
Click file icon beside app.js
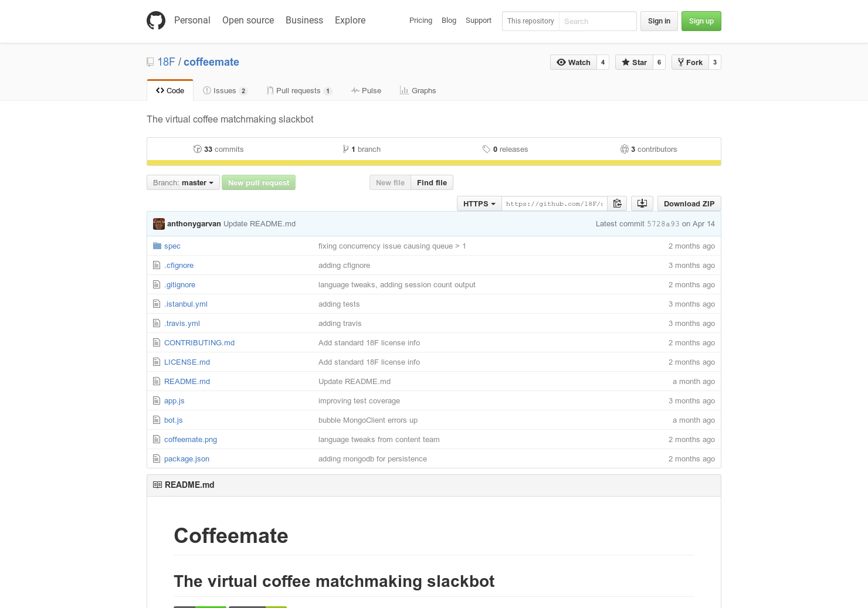pyautogui.click(x=157, y=400)
